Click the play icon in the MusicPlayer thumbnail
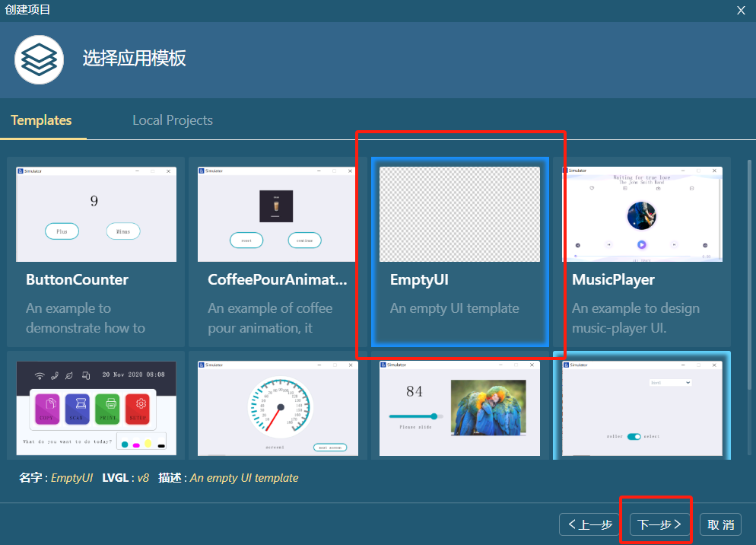756x545 pixels. click(641, 244)
